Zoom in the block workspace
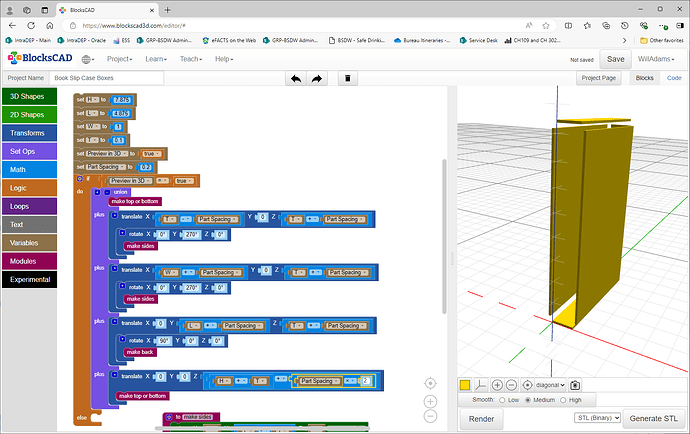Viewport: 690px width, 434px height. (430, 401)
